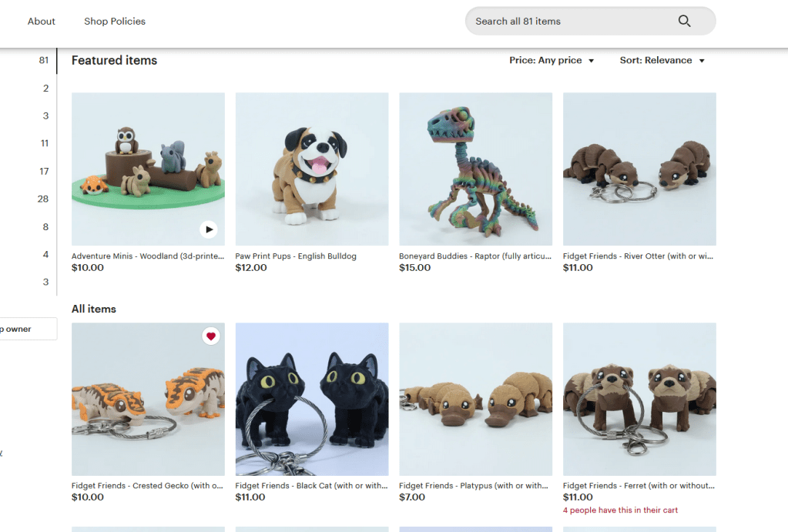
Task: Select the sidebar category showing 17 items
Action: 44,171
